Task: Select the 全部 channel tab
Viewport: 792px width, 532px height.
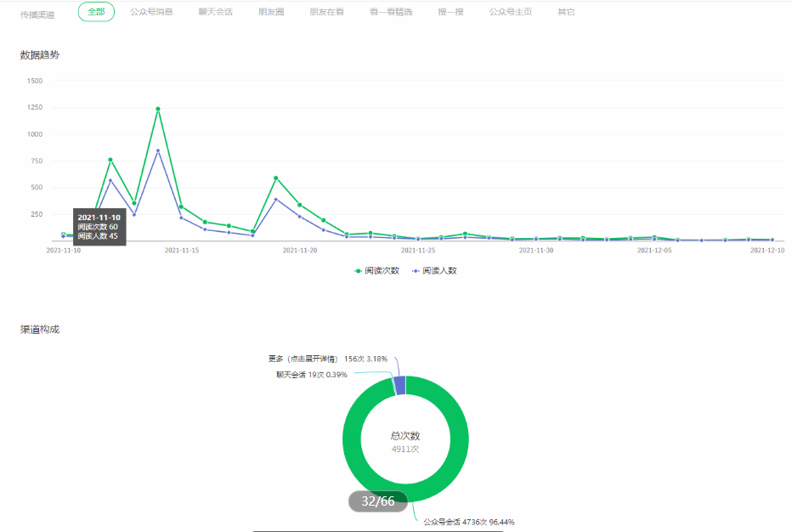Action: (96, 12)
